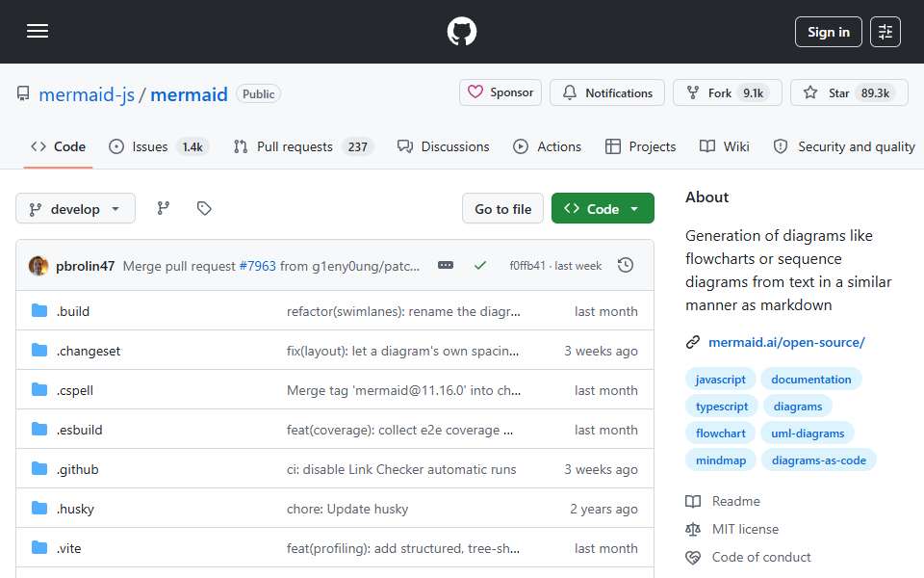Select the diagrams-as-code topic tag
Viewport: 924px width, 578px height.
pyautogui.click(x=818, y=460)
